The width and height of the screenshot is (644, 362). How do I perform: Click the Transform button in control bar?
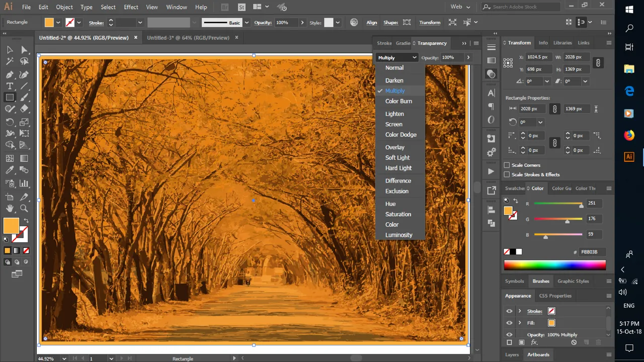coord(430,23)
